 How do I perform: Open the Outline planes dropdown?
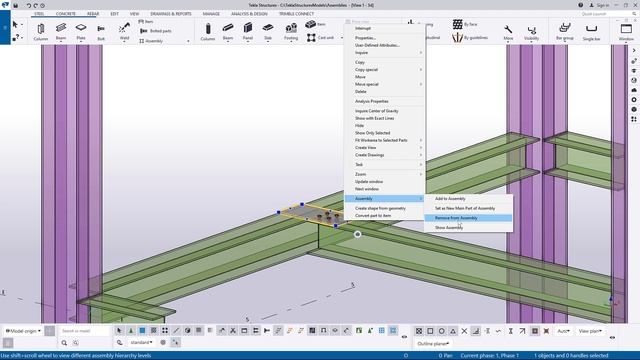(433, 344)
